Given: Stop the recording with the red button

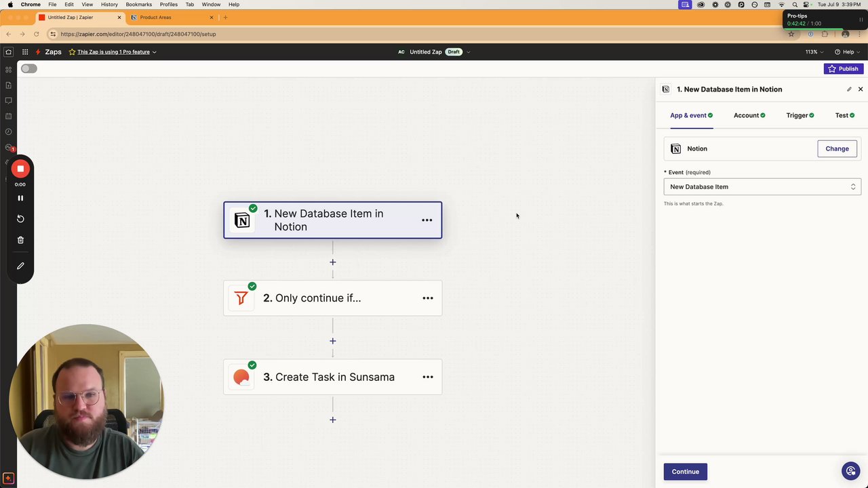Looking at the screenshot, I should (x=20, y=169).
